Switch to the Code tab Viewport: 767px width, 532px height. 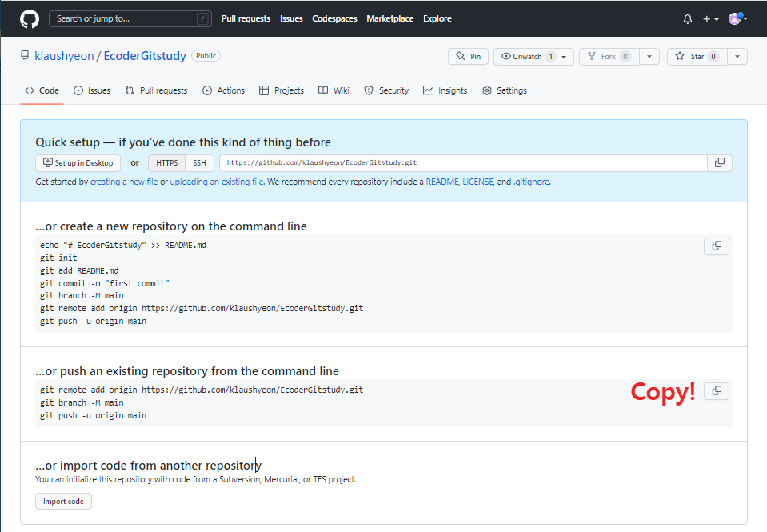pos(42,90)
